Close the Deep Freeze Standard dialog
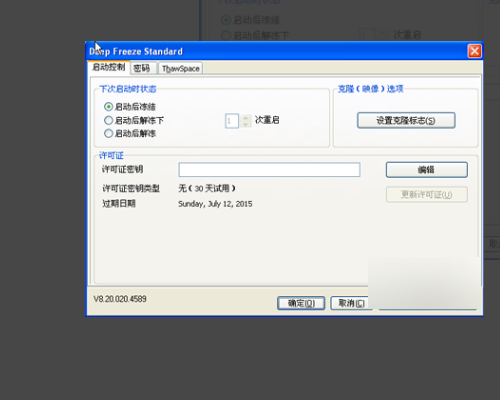This screenshot has width=500, height=400. tap(474, 51)
